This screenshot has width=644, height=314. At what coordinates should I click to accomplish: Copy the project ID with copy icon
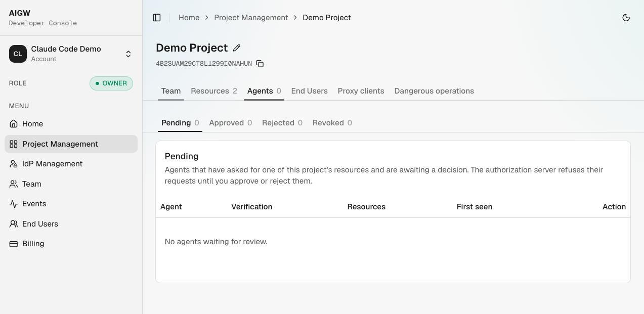[260, 64]
